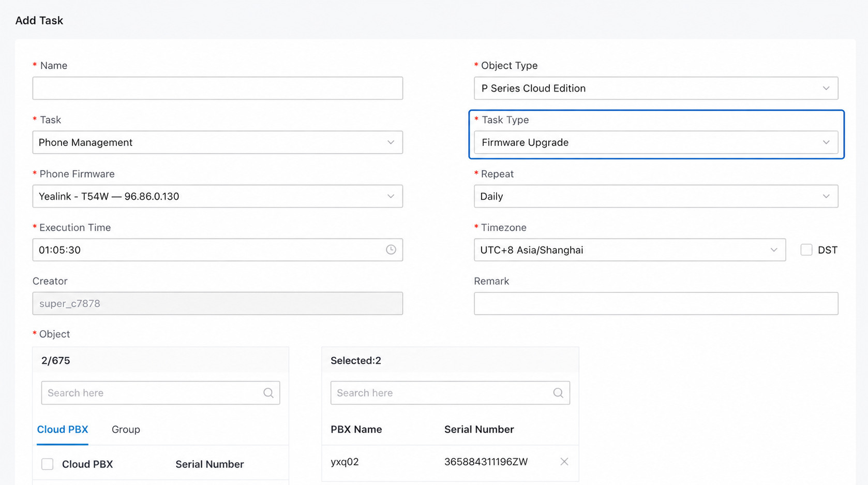Click the clock icon in Execution Time

pos(391,249)
